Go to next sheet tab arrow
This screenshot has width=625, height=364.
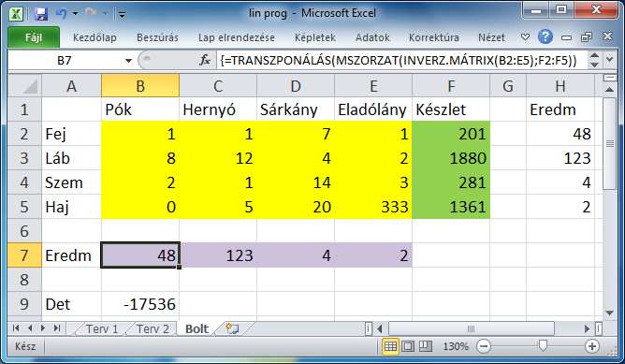click(43, 328)
